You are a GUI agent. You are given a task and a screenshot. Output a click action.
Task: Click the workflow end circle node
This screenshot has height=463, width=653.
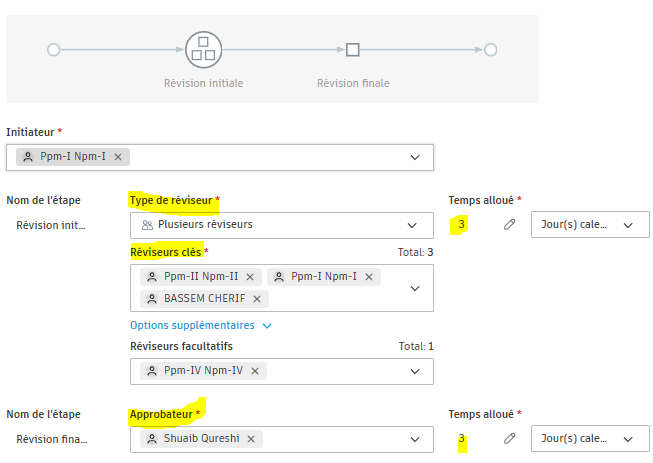[x=491, y=50]
